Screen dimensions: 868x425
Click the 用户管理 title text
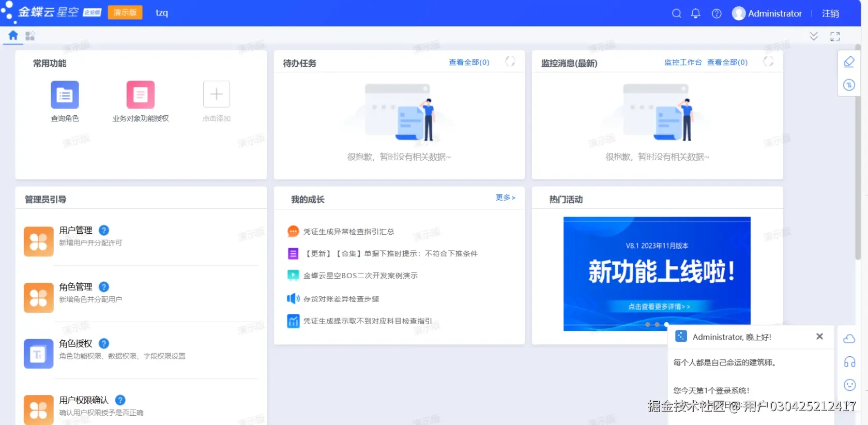(x=75, y=230)
